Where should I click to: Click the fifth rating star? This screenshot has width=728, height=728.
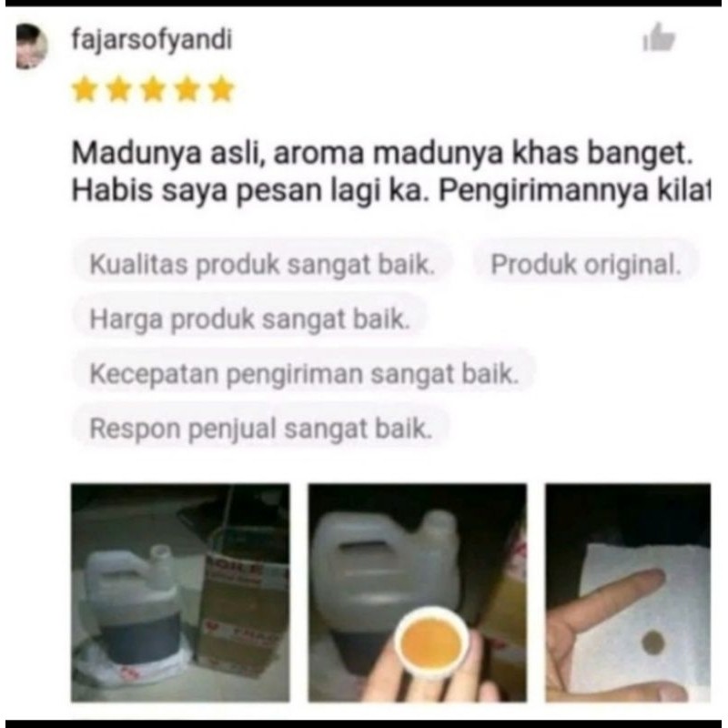[x=221, y=89]
